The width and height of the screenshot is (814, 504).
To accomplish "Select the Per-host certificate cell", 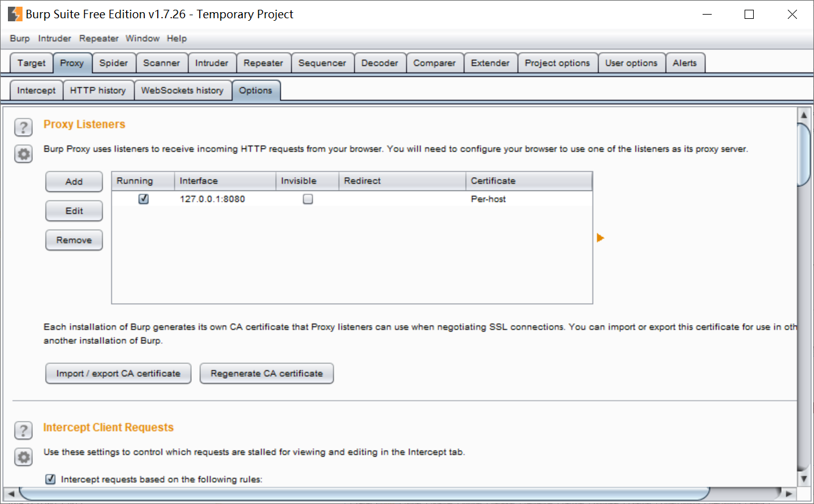I will click(x=529, y=199).
